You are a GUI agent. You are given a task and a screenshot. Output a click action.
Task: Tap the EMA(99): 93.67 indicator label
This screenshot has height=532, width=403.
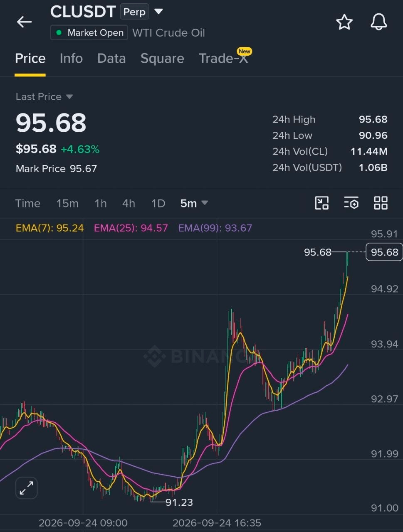pyautogui.click(x=215, y=228)
